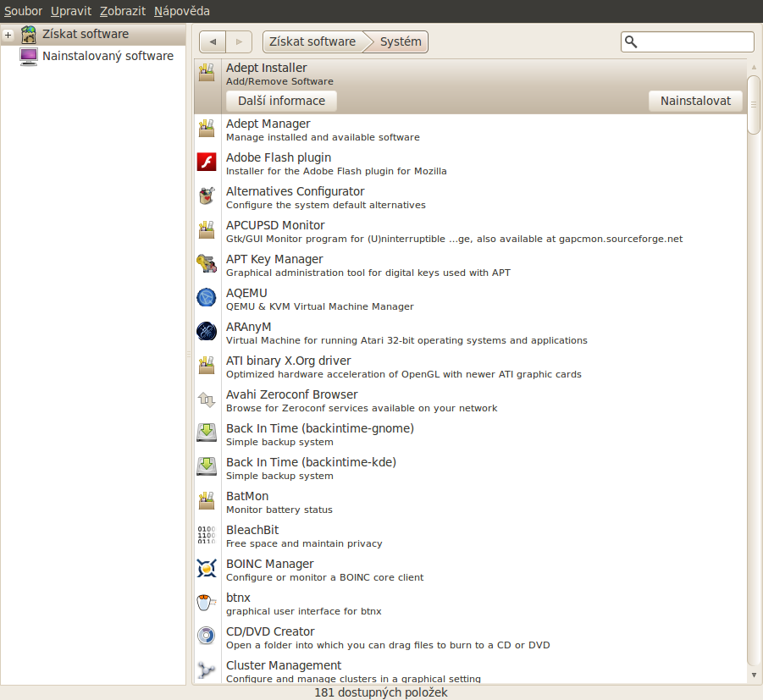Click the Alternatives Configurator icon
The image size is (763, 700).
[x=207, y=196]
